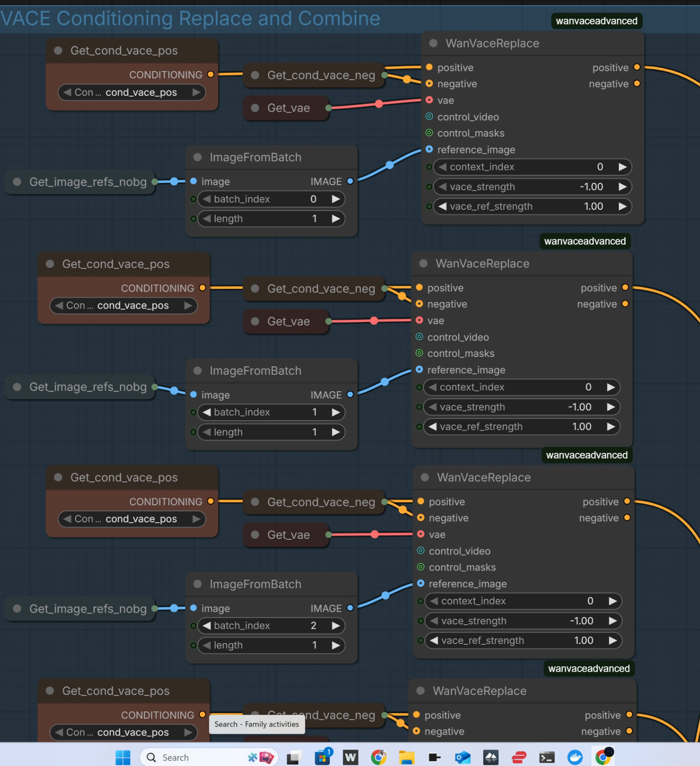Collapse the ImageFromBatch node with batch_index 2
Image resolution: width=700 pixels, height=766 pixels.
coord(198,584)
